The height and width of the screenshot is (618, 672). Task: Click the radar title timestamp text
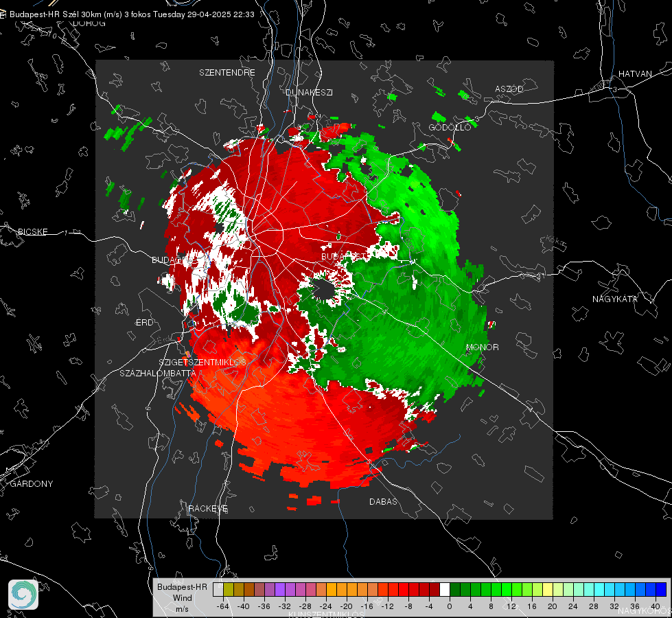pyautogui.click(x=132, y=14)
